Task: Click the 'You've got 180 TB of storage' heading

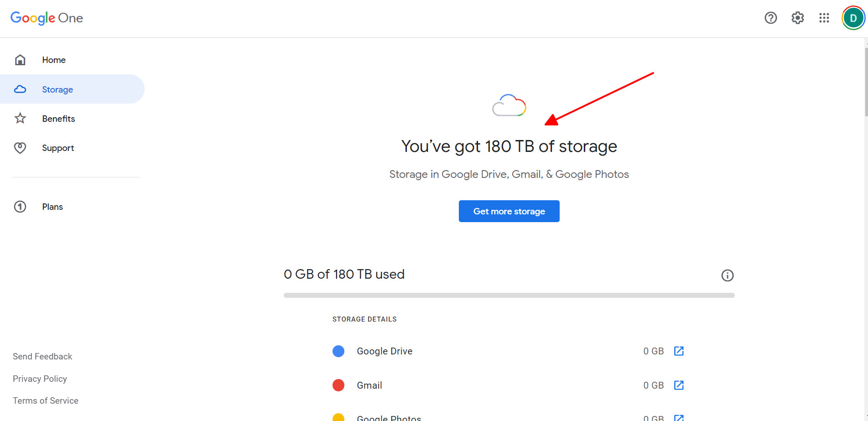Action: [x=509, y=146]
